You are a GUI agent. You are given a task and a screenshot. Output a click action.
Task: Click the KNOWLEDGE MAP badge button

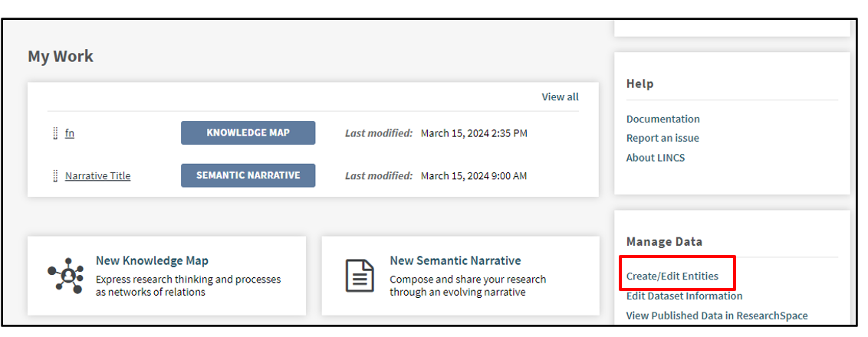tap(248, 133)
